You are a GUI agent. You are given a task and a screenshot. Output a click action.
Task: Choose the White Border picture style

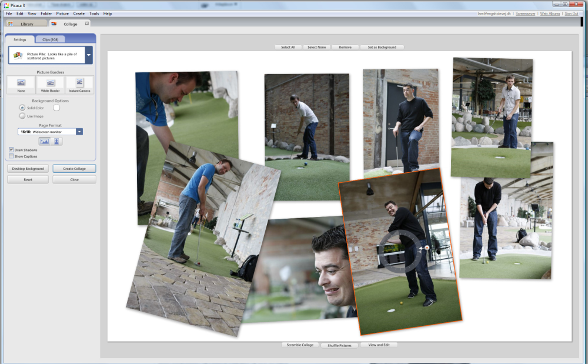point(50,84)
